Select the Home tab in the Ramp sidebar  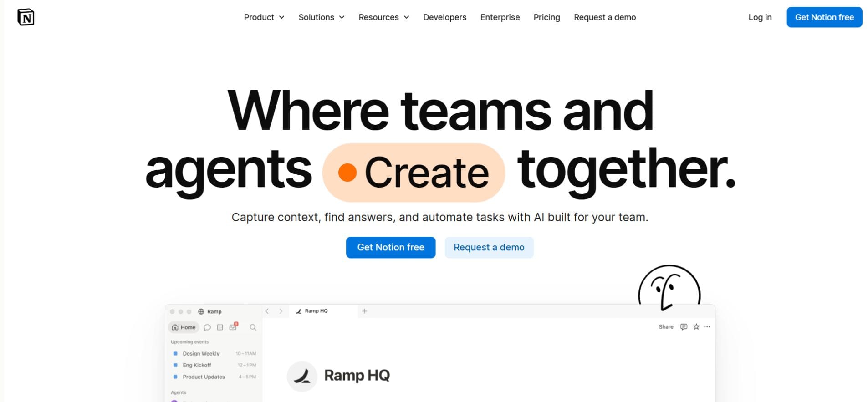click(184, 327)
